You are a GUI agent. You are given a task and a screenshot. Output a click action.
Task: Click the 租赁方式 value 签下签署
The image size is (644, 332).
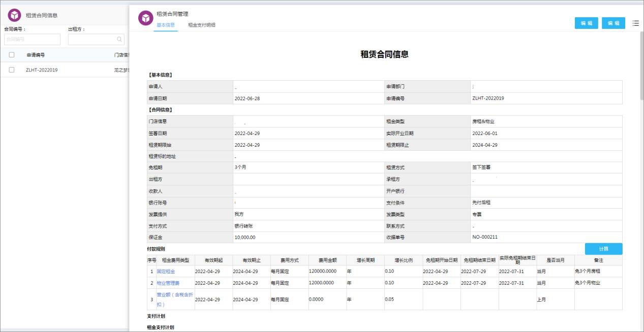481,167
